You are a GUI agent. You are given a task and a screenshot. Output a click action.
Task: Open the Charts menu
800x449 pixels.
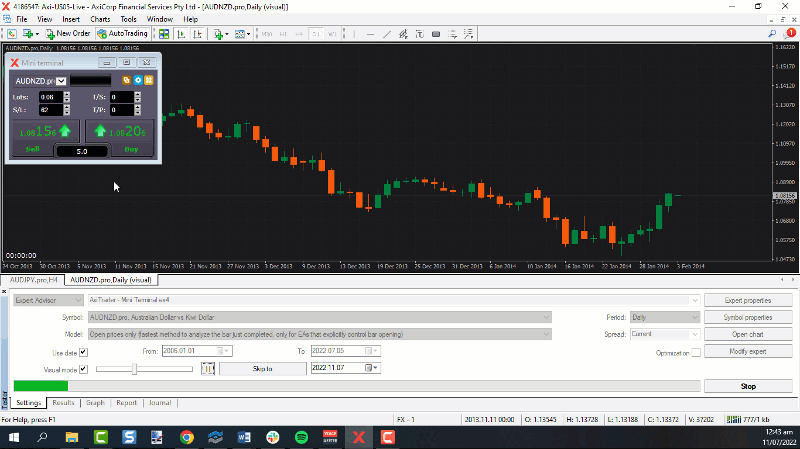pos(100,19)
